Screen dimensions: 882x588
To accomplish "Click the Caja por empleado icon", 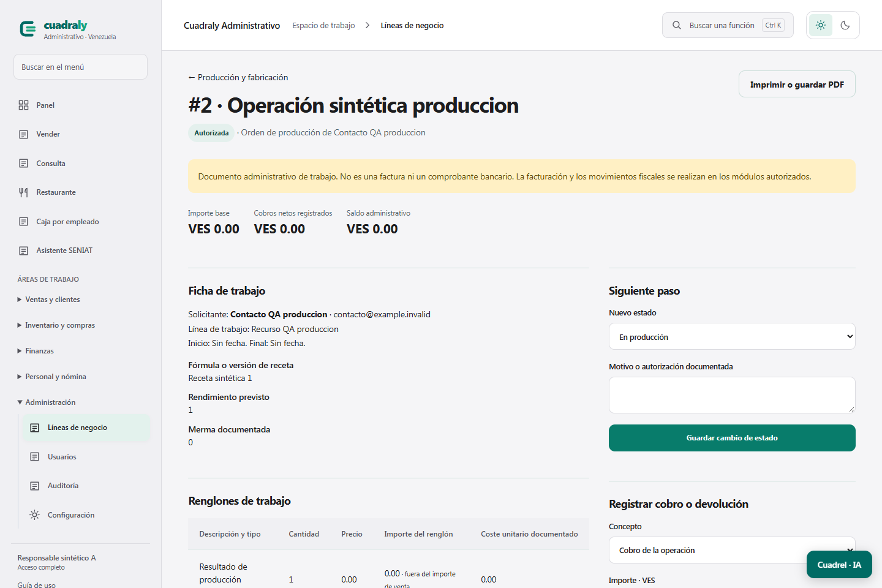I will (24, 222).
